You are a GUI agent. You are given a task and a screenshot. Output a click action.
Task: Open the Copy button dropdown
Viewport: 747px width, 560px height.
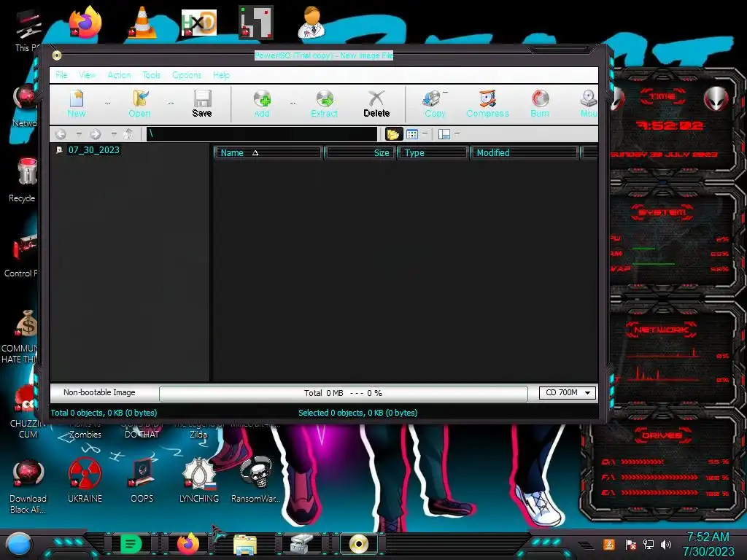tap(446, 93)
